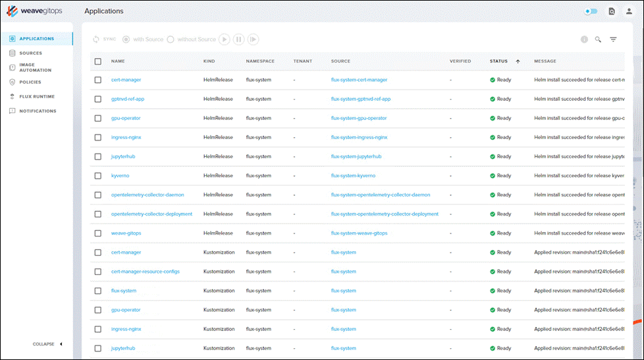644x360 pixels.
Task: Sort by the Status column arrow
Action: pos(518,61)
